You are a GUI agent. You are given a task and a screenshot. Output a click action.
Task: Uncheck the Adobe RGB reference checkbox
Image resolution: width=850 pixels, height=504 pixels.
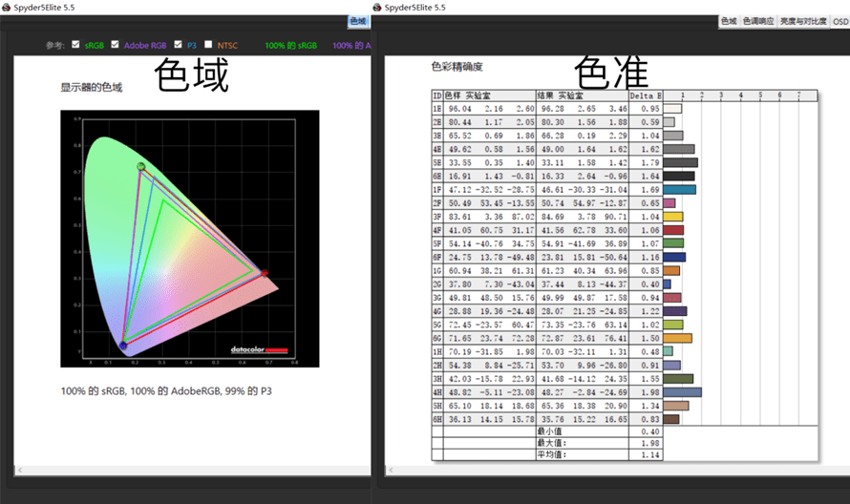pos(115,45)
